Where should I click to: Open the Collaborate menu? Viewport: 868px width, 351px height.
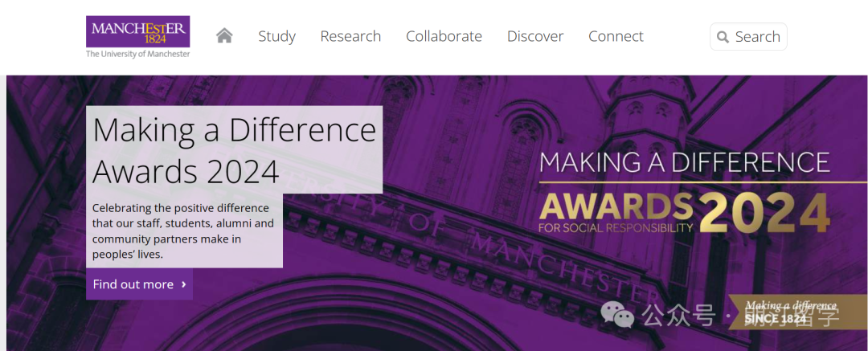click(444, 36)
